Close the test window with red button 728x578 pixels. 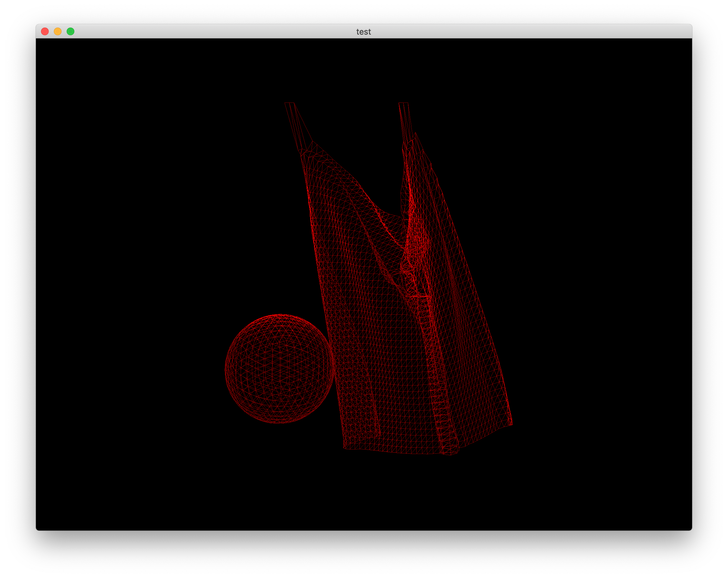(45, 31)
